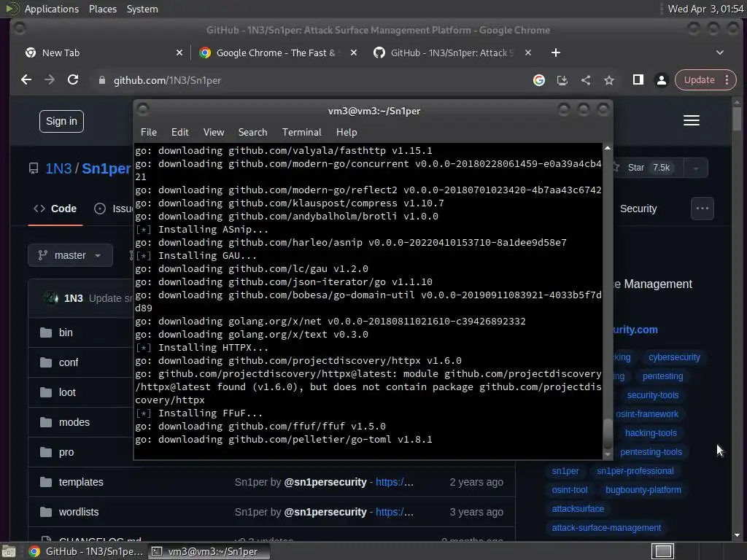Viewport: 747px width, 560px height.
Task: Click the Google account icon in address bar
Action: point(539,80)
